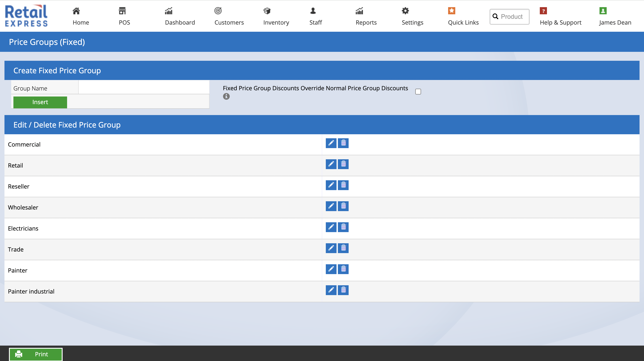Delete the Painter industrial price group
The width and height of the screenshot is (644, 361).
click(x=343, y=290)
